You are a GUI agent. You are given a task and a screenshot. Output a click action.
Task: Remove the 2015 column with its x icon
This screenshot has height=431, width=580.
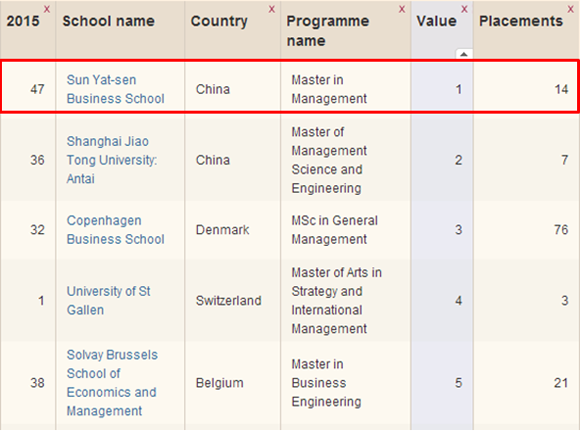point(47,9)
